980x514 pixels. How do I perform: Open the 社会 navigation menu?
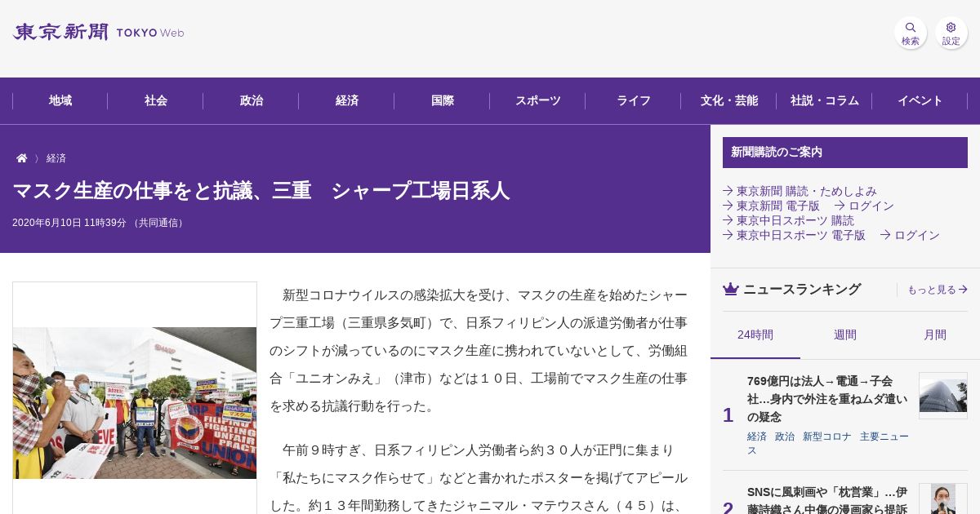[156, 100]
